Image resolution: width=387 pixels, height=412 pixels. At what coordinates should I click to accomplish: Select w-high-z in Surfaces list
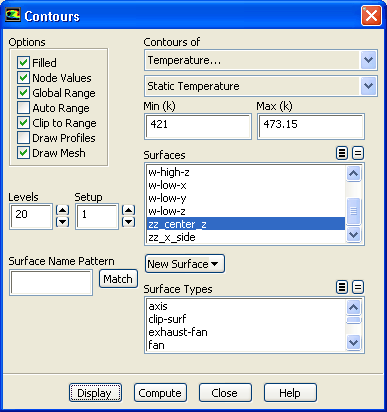246,172
